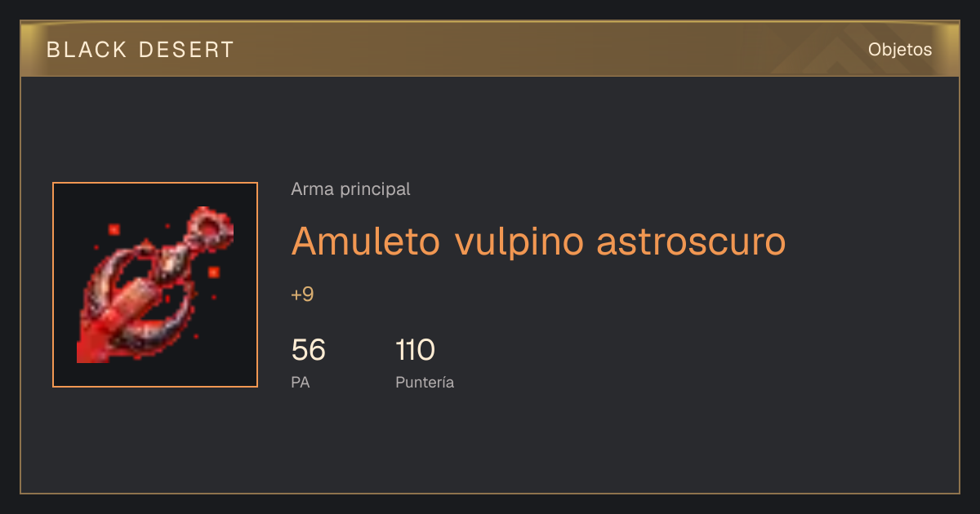Viewport: 980px width, 514px height.
Task: Click the +9 enhancement level
Action: coord(302,295)
